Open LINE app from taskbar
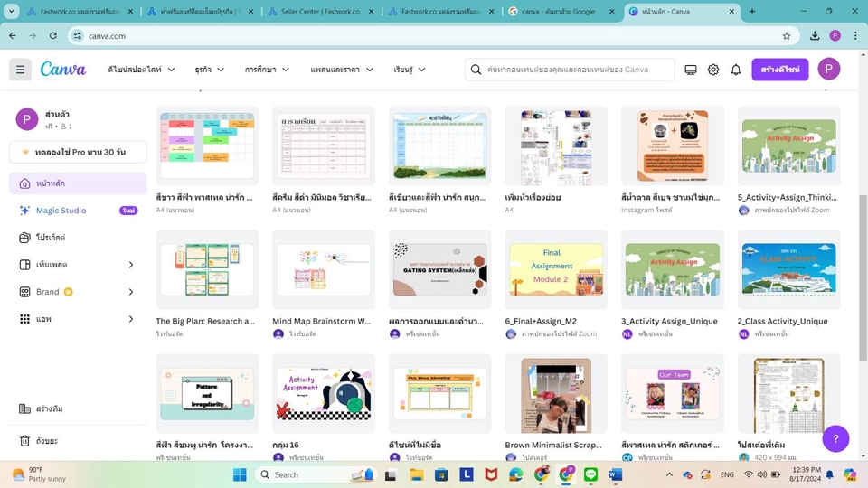Viewport: 868px width, 488px height. pyautogui.click(x=590, y=474)
